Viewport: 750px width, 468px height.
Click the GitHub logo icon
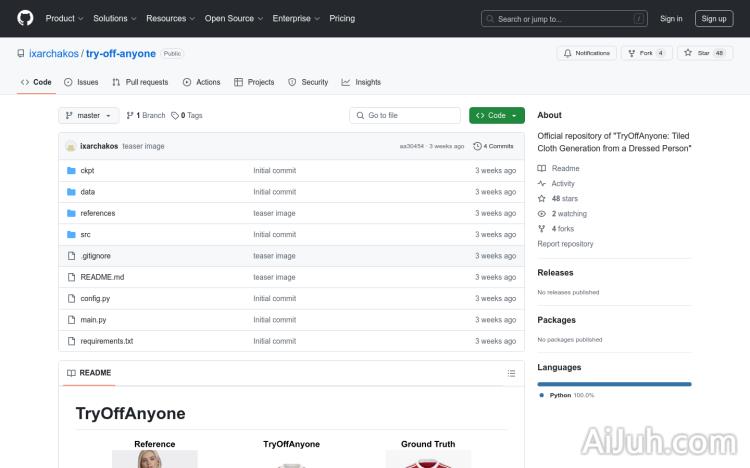[25, 18]
